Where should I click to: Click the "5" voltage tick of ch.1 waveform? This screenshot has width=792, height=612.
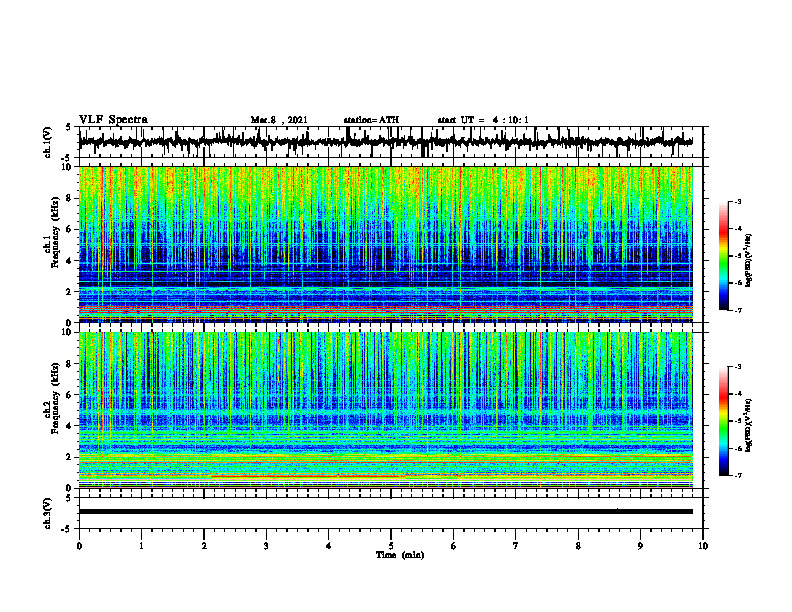69,128
